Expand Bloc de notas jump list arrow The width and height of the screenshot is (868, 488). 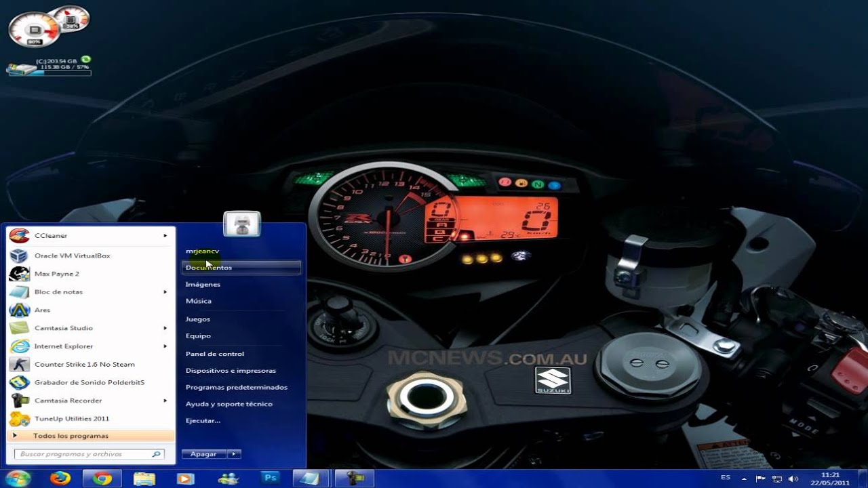[165, 292]
